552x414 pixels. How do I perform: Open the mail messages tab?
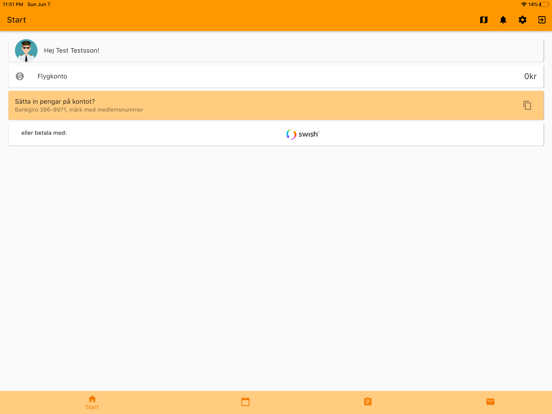coord(490,402)
